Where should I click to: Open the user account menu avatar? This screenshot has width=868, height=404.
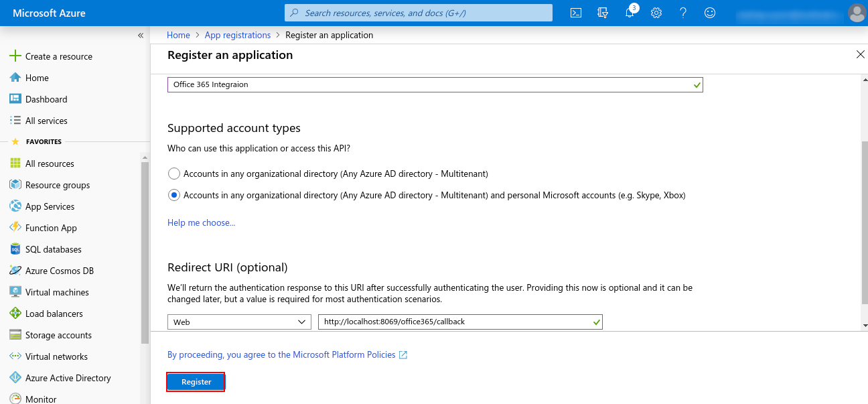[856, 13]
